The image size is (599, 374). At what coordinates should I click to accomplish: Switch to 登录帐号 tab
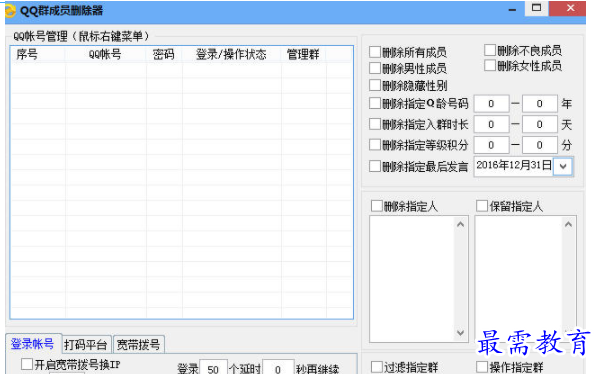[x=33, y=343]
